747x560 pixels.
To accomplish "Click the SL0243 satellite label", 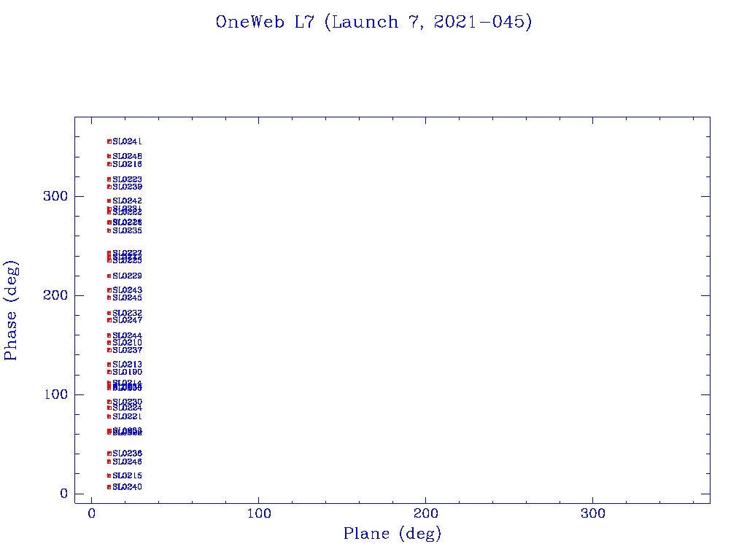I will [127, 290].
